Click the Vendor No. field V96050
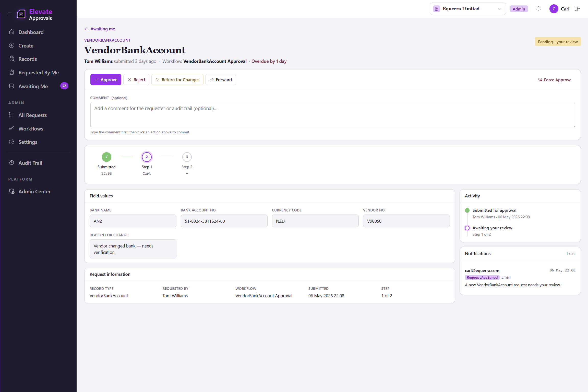 406,221
